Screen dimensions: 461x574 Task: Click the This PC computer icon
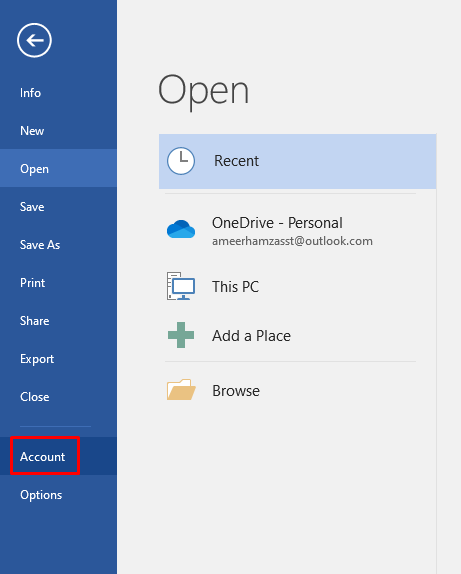(x=181, y=286)
